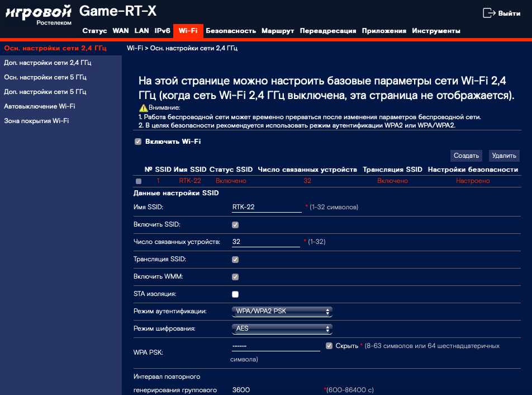The image size is (532, 395).
Task: Open the Режим шифрования AES dropdown
Action: pyautogui.click(x=282, y=328)
